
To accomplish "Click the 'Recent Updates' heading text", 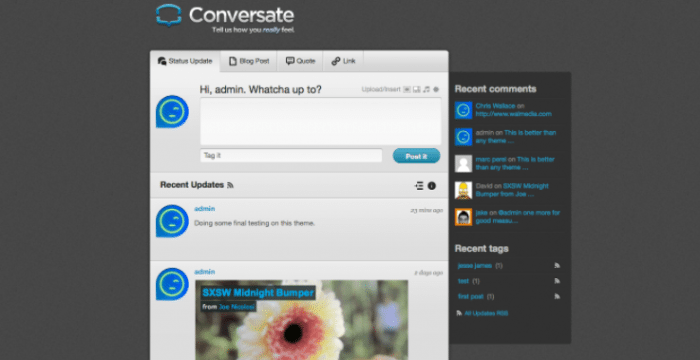I will (192, 185).
